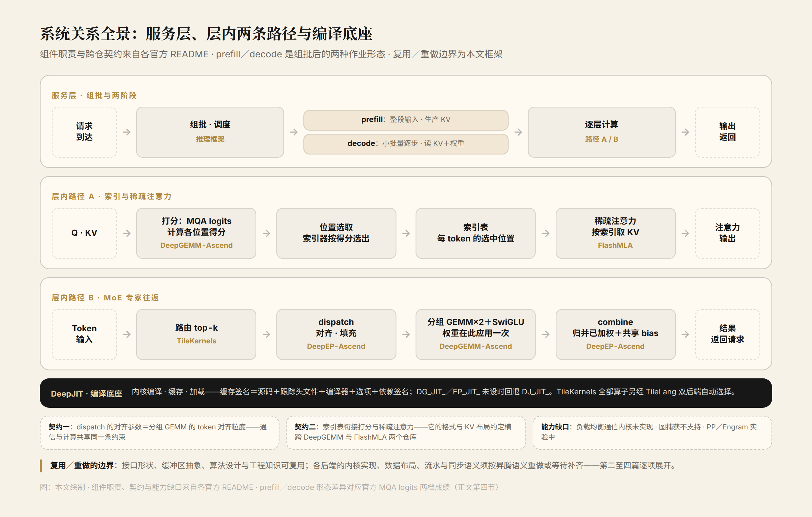
Task: Click the arrow between dispatch and 分组 GEMM
Action: click(x=406, y=334)
